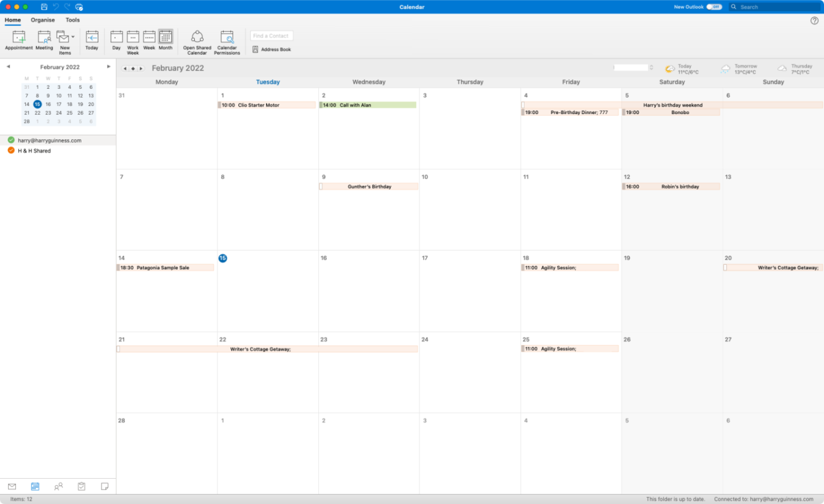The width and height of the screenshot is (824, 504).
Task: Open Writer's Cottage Getaway spanning 21–23
Action: (x=267, y=349)
